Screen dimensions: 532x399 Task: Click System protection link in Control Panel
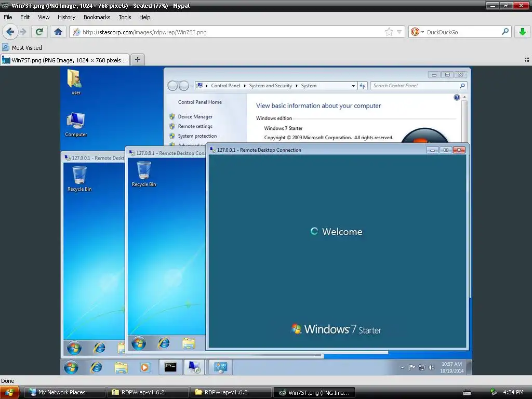pyautogui.click(x=197, y=136)
